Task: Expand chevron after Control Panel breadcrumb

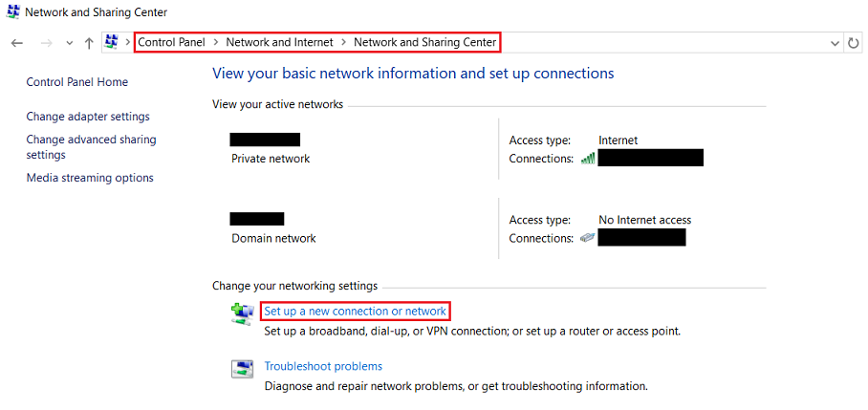Action: [x=216, y=42]
